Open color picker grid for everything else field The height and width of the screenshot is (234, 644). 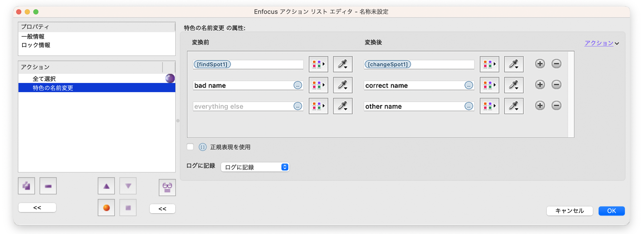(x=318, y=106)
